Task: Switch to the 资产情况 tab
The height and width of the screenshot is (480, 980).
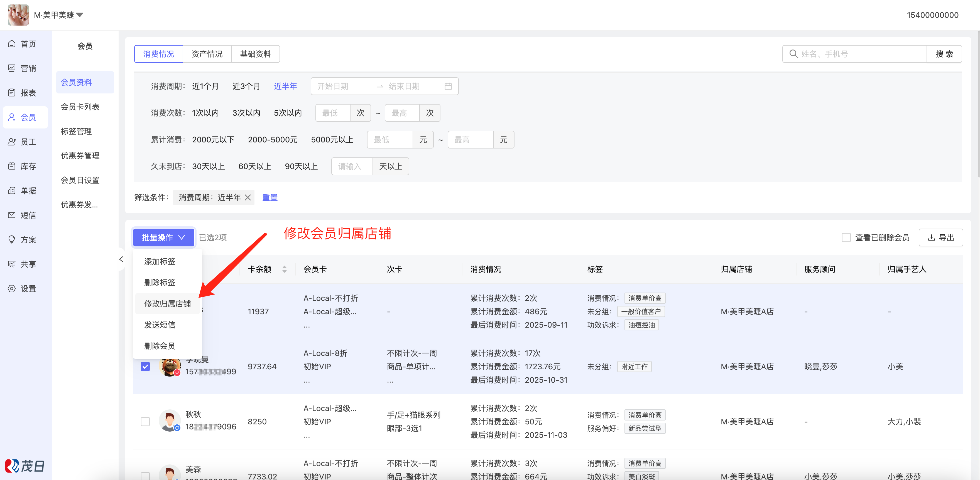Action: click(207, 54)
